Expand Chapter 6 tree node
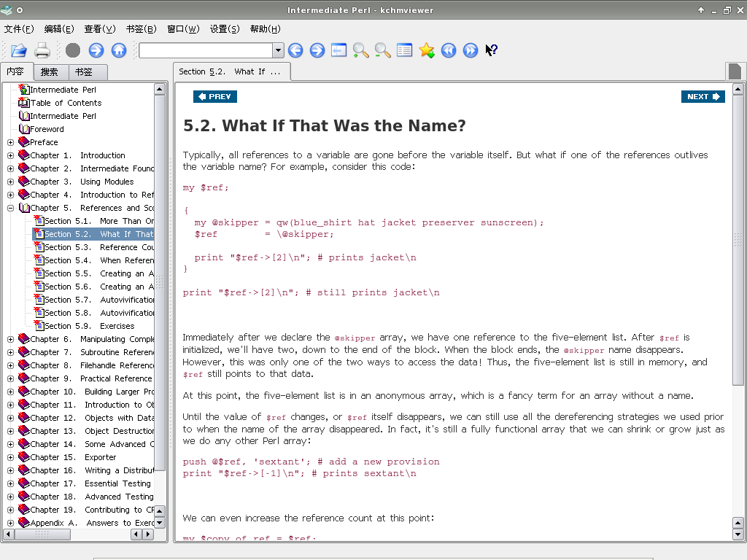The height and width of the screenshot is (560, 747). [x=10, y=339]
